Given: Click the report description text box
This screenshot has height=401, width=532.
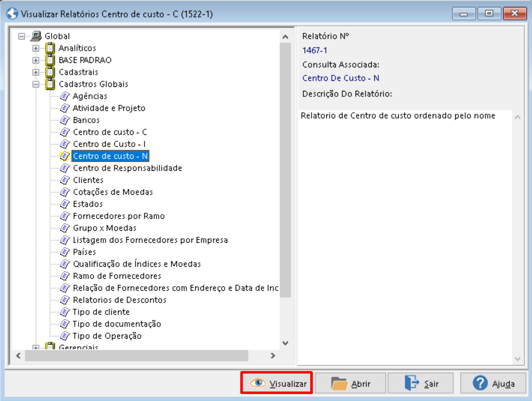Looking at the screenshot, I should [x=405, y=237].
